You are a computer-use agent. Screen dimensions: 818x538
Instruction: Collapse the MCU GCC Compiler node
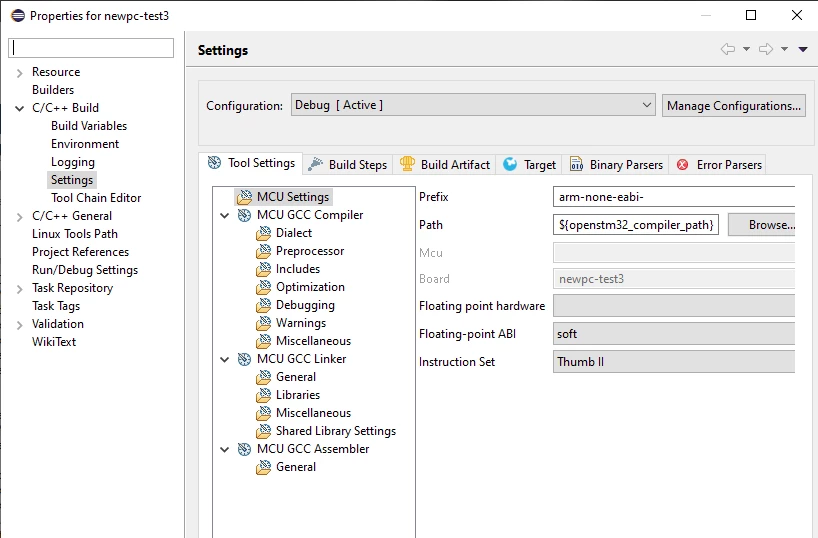coord(224,216)
